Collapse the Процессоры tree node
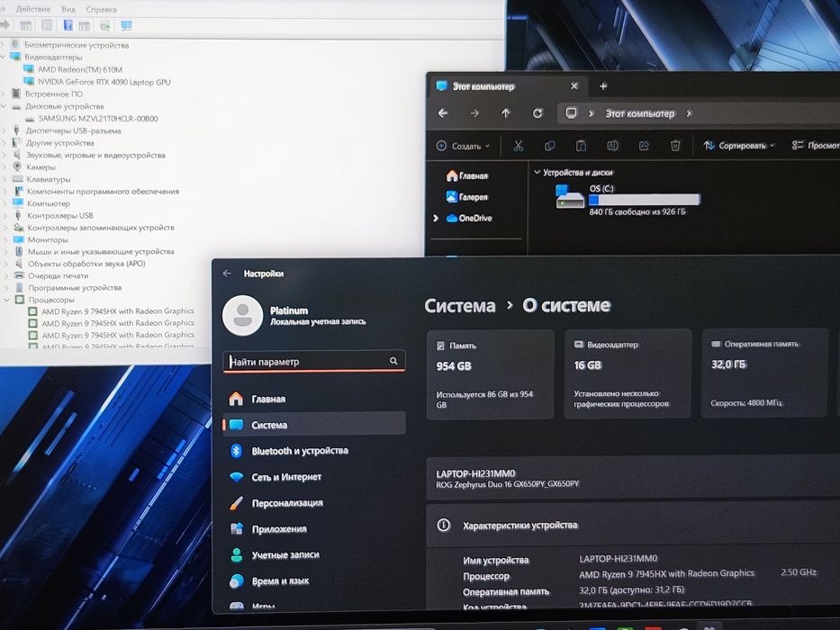This screenshot has height=630, width=840. [6, 300]
